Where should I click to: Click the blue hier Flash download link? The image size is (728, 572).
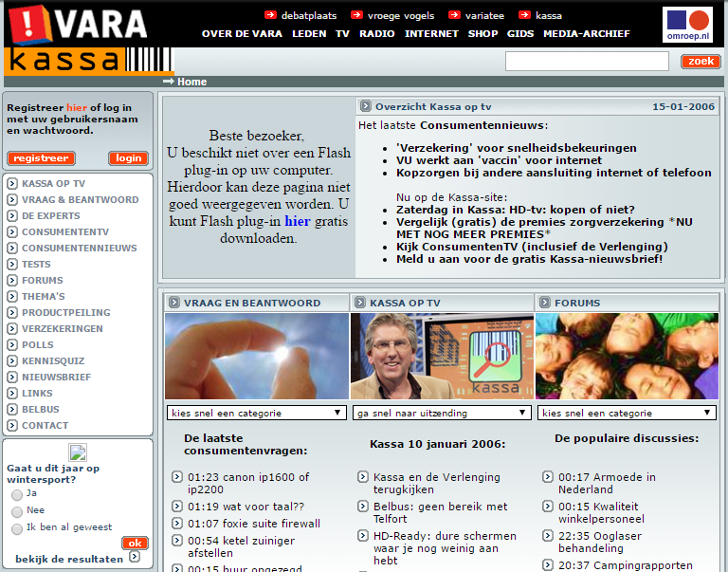pyautogui.click(x=297, y=221)
